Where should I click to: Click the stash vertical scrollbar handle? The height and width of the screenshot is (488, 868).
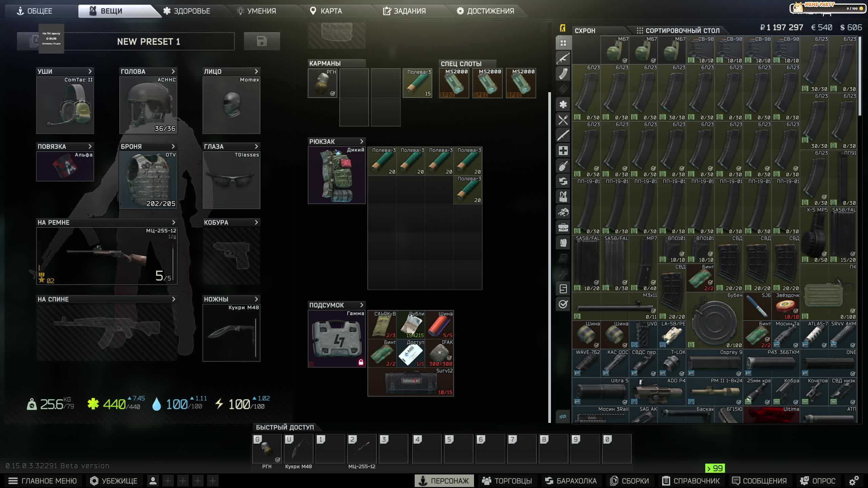coord(860,76)
